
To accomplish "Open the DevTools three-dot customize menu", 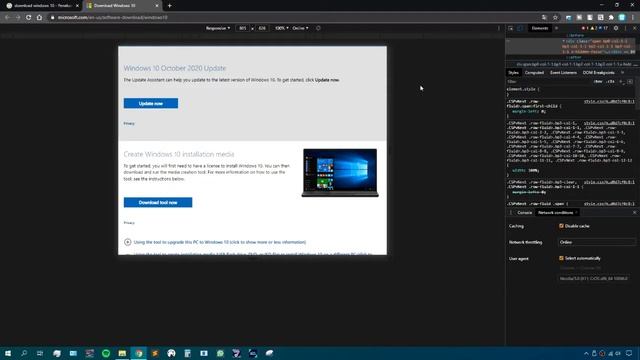I will [x=625, y=28].
